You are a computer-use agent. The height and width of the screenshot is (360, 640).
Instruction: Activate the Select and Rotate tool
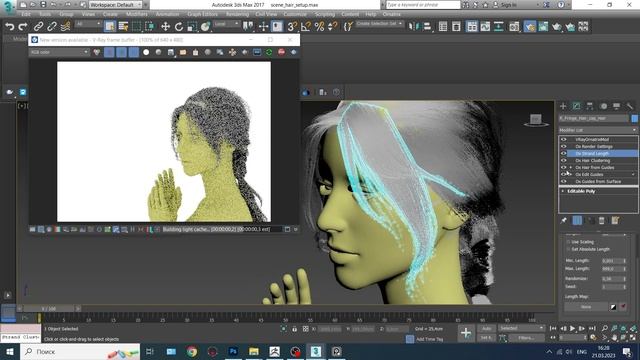tap(179, 27)
